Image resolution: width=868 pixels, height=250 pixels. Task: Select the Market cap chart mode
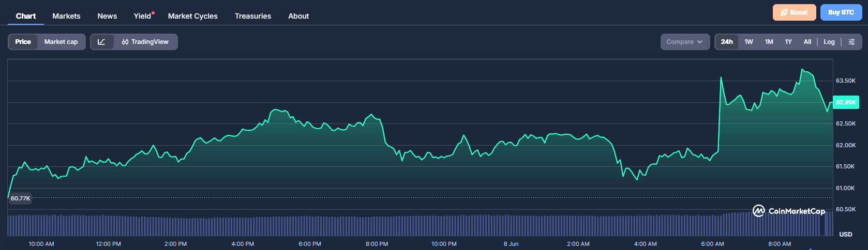61,42
